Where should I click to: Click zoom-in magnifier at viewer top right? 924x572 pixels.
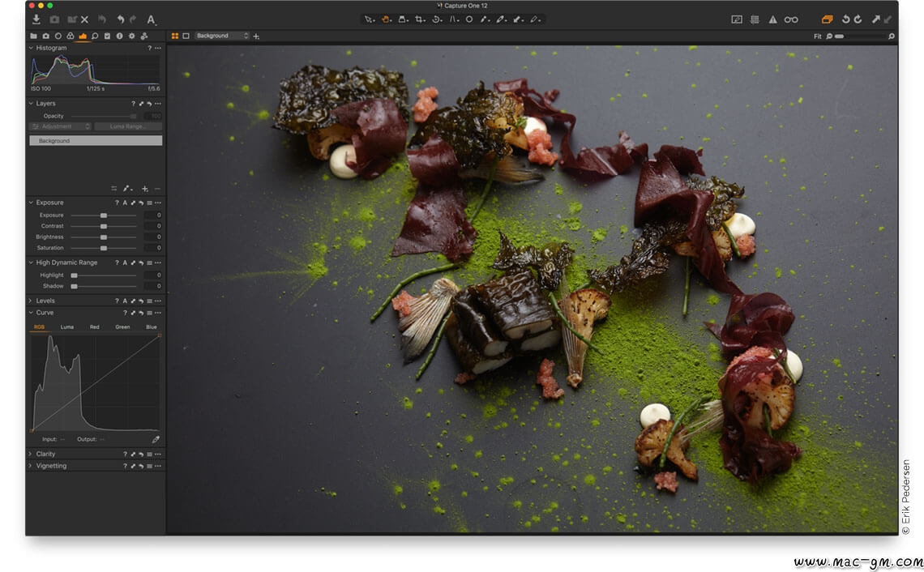[891, 36]
